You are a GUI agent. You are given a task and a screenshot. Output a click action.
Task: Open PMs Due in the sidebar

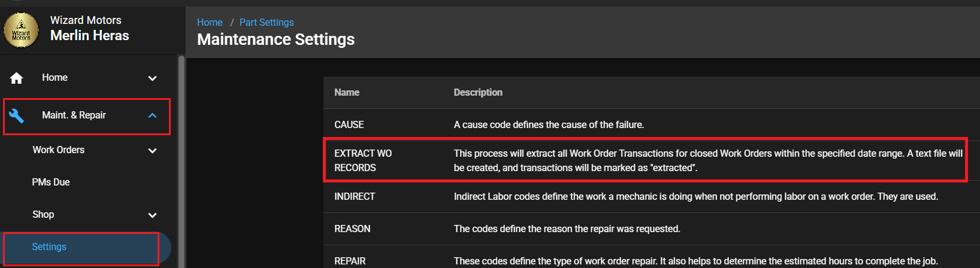pyautogui.click(x=51, y=182)
